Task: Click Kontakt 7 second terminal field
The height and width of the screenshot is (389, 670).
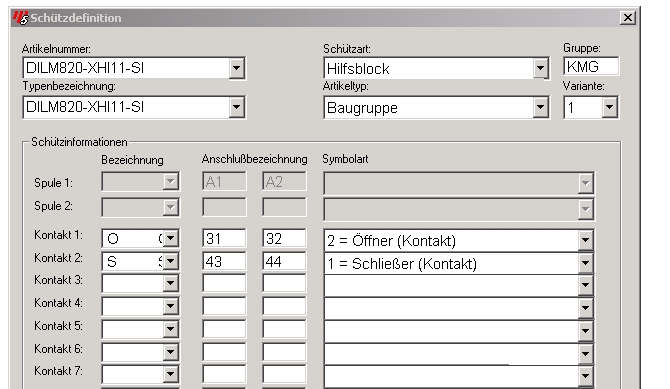Action: pos(284,374)
